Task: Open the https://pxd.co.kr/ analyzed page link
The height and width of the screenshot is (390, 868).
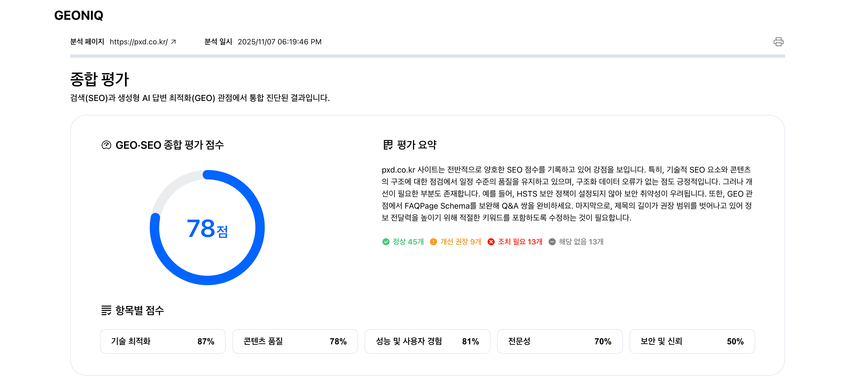Action: pos(138,42)
